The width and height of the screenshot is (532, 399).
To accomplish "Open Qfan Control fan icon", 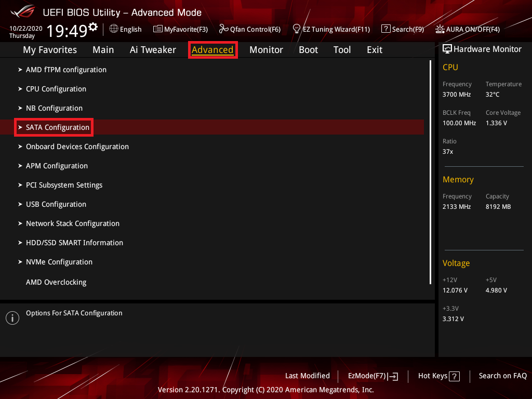I will pyautogui.click(x=224, y=29).
